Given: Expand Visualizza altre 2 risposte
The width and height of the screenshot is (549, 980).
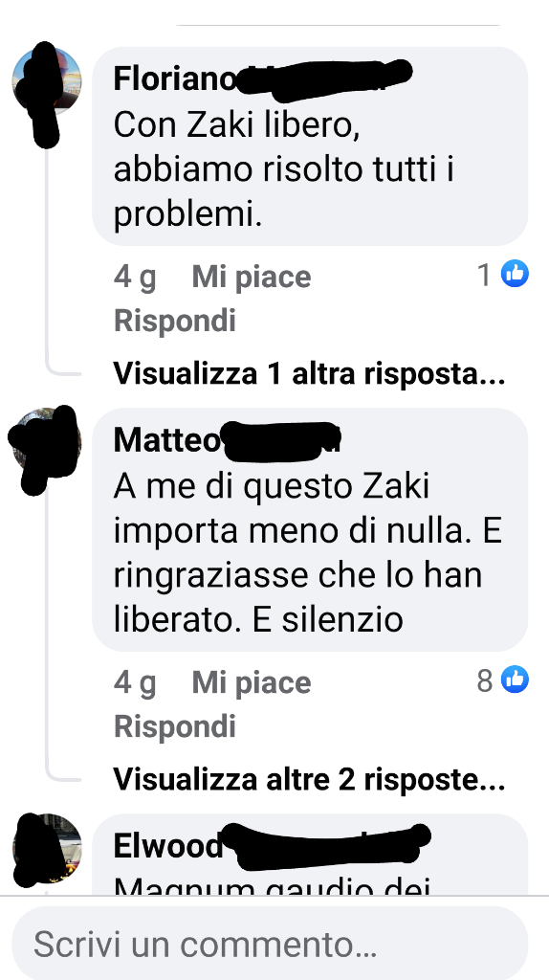Looking at the screenshot, I should pos(309,779).
